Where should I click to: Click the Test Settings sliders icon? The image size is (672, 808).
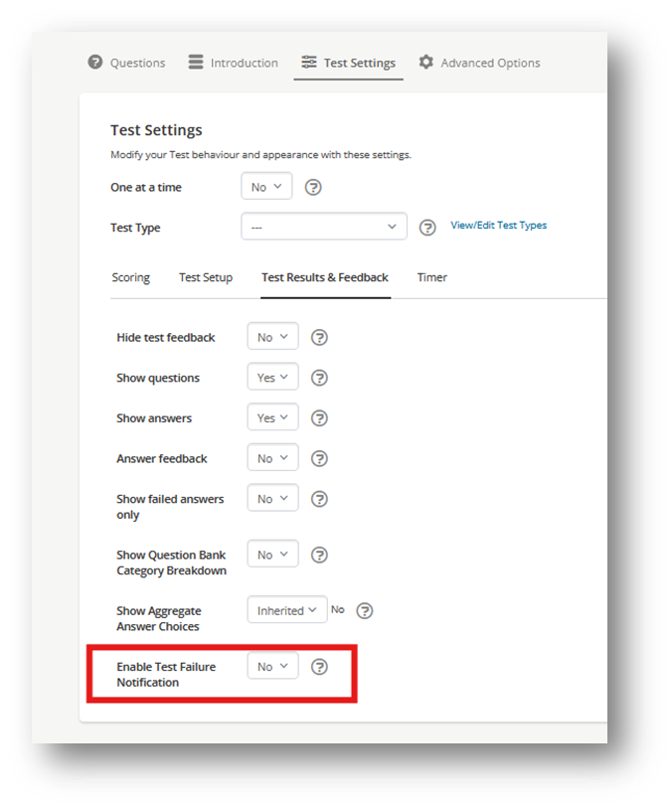309,62
